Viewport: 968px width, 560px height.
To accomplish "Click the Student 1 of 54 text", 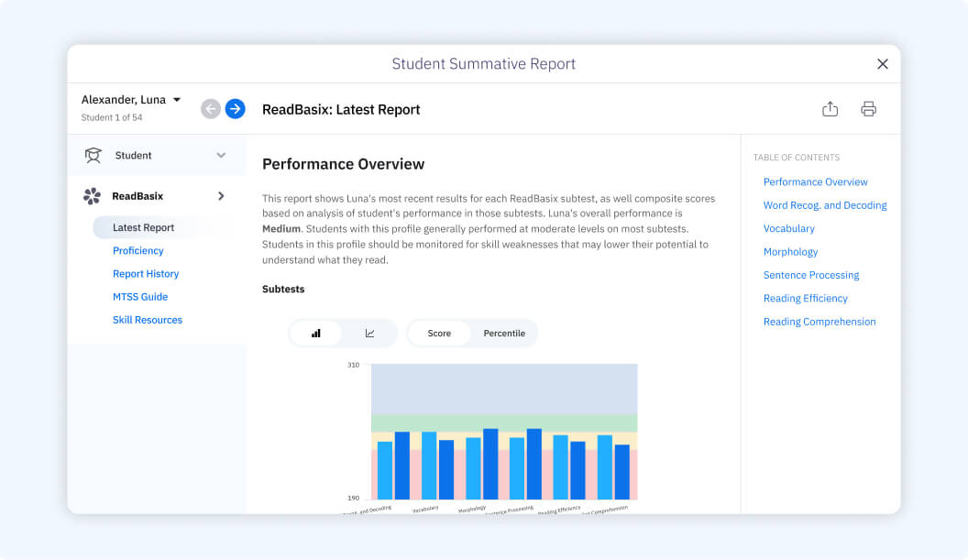I will pyautogui.click(x=112, y=117).
